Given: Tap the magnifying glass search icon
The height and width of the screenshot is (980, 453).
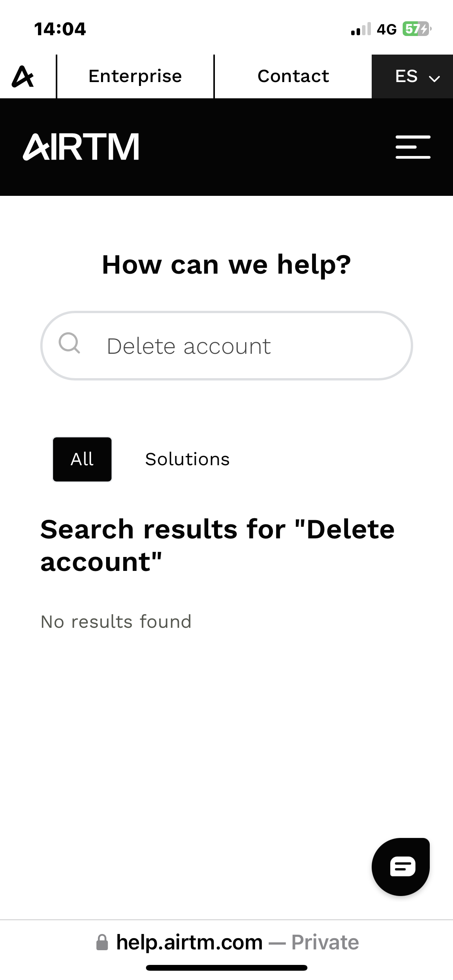Looking at the screenshot, I should (x=69, y=343).
